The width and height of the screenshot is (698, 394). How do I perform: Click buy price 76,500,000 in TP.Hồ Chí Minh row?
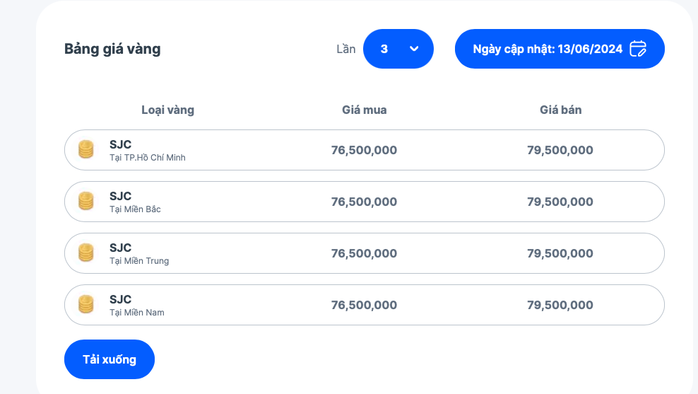click(x=364, y=150)
